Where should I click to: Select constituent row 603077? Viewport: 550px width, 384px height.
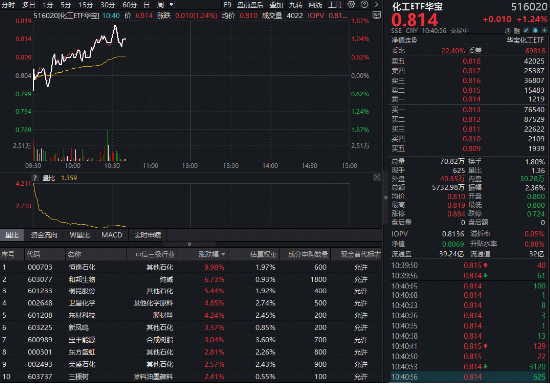tap(191, 279)
